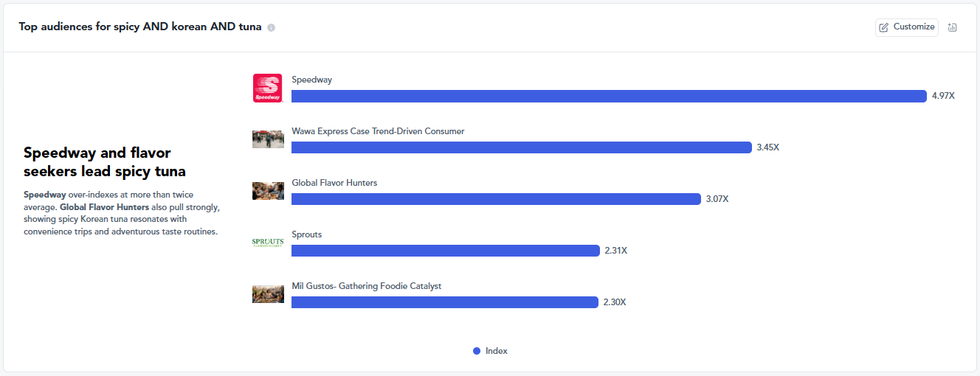Open the Speedway audience label

click(x=312, y=80)
